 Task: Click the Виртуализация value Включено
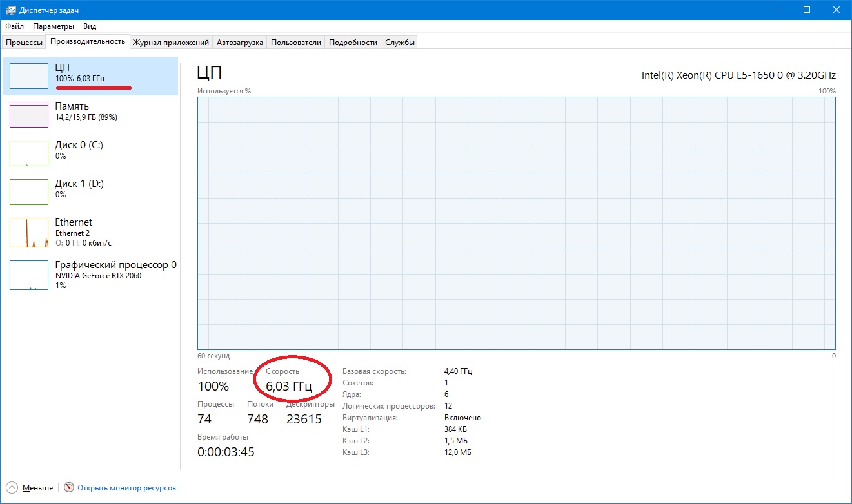tap(462, 418)
